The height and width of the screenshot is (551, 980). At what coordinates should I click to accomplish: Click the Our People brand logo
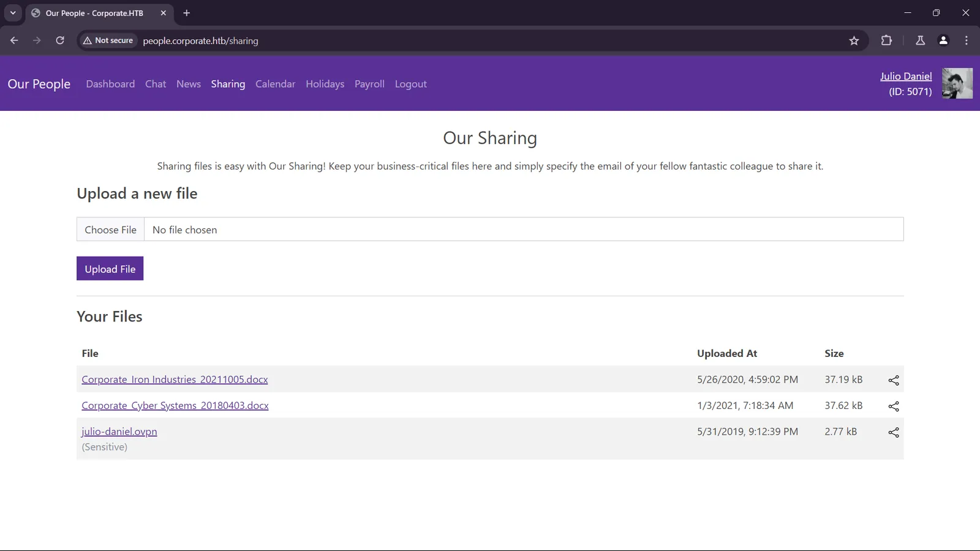click(39, 84)
